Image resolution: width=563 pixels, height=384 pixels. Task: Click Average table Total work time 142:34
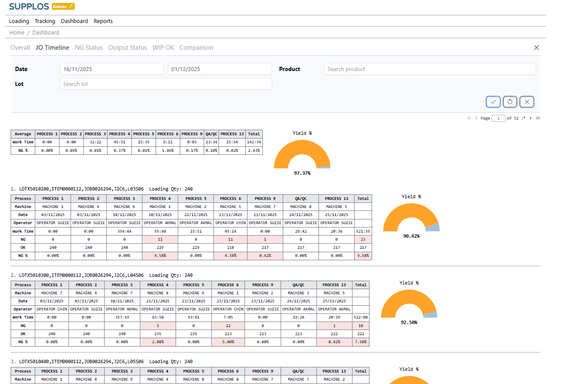coord(254,142)
